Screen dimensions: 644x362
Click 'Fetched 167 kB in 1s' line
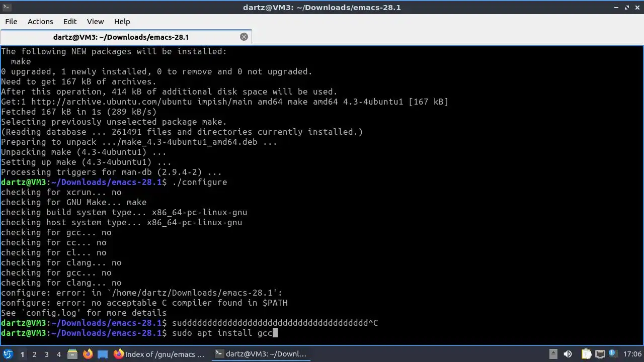(x=78, y=112)
